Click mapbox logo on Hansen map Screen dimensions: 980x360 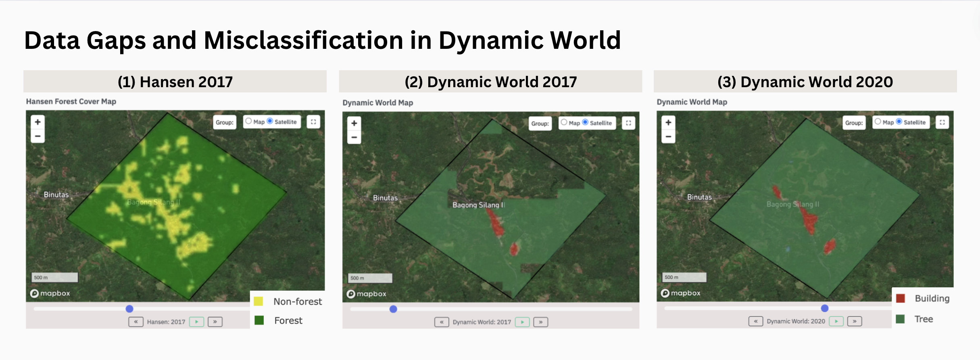(50, 293)
